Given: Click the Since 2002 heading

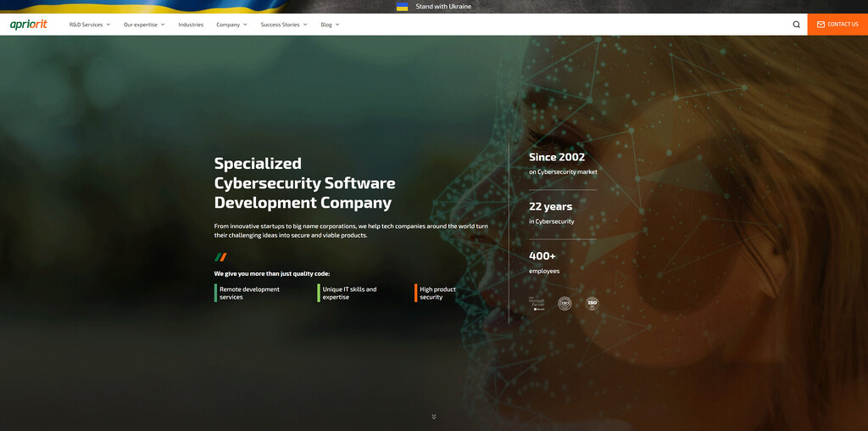Looking at the screenshot, I should [557, 157].
